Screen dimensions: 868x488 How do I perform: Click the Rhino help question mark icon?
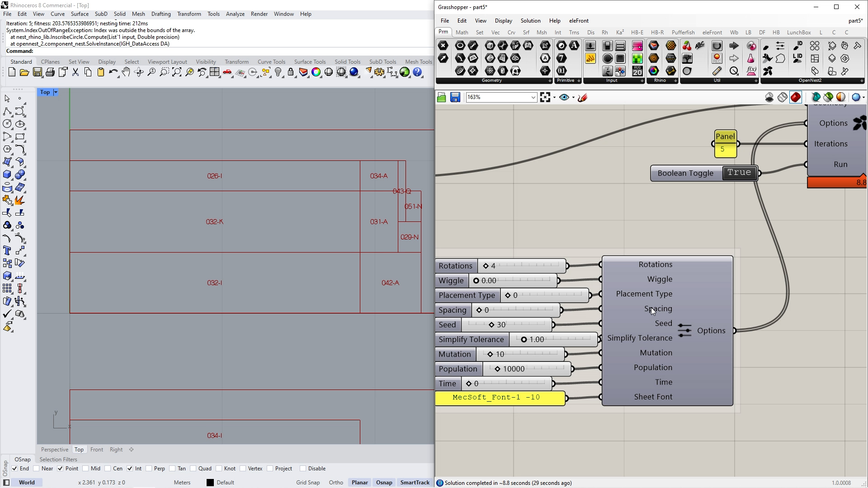417,72
